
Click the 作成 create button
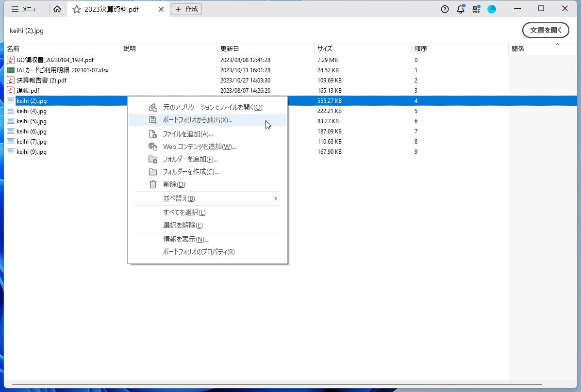click(x=186, y=9)
